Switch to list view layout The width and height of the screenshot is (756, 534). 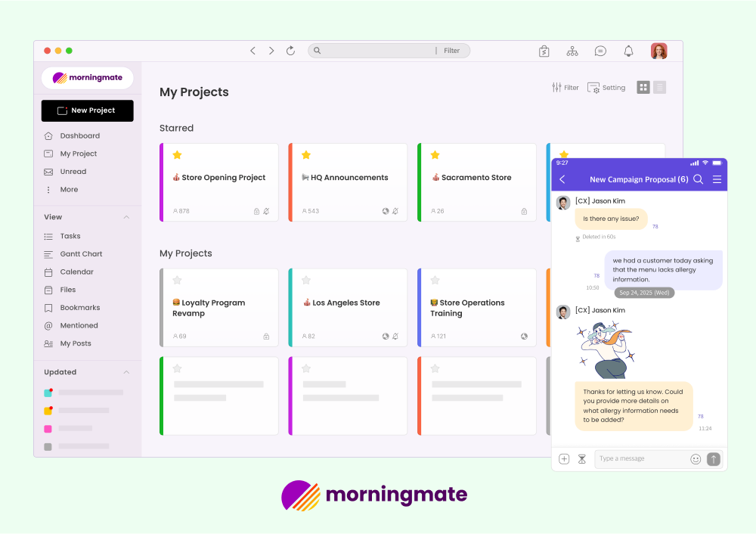tap(660, 88)
